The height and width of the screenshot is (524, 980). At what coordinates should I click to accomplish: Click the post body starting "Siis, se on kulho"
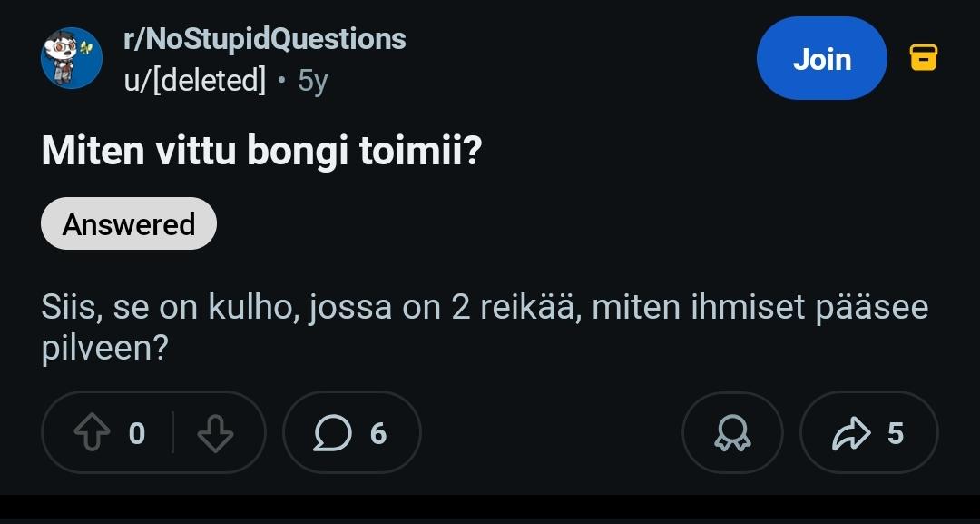[x=485, y=309]
